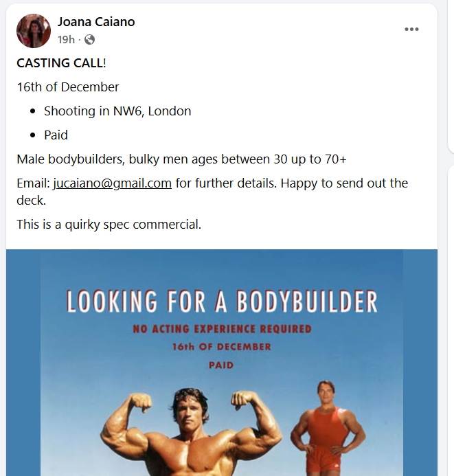Click the "16th of December" line in post
Screen dimensions: 454x476
point(68,87)
